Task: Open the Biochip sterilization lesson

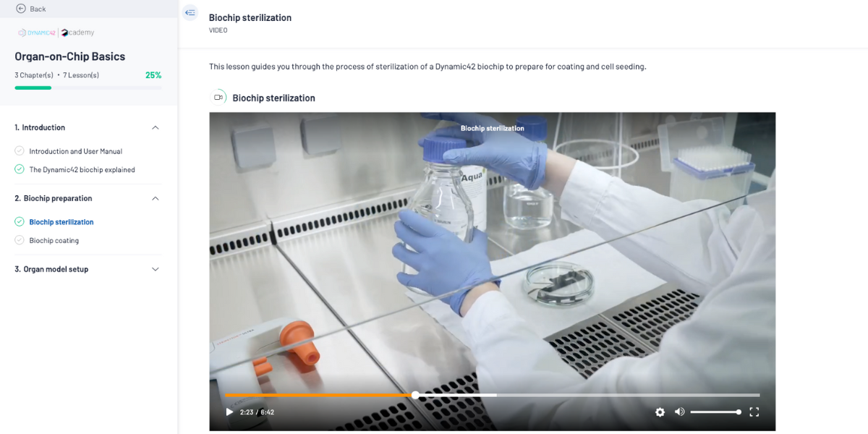Action: (x=61, y=222)
